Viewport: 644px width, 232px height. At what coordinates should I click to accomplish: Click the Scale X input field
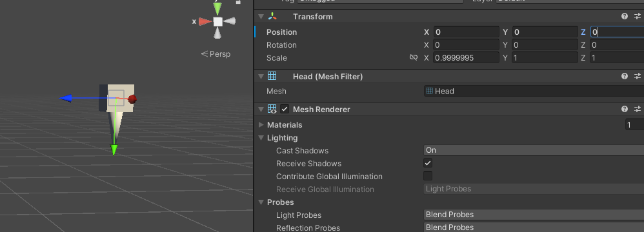point(466,58)
